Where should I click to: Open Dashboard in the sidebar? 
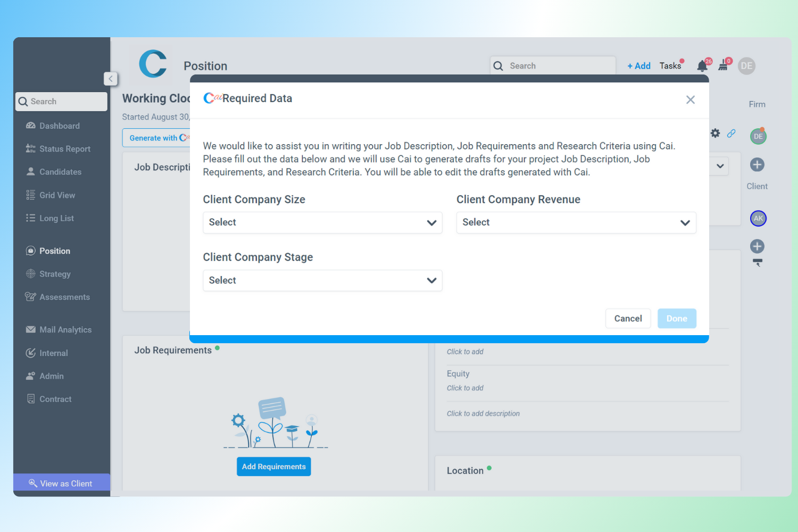53,126
